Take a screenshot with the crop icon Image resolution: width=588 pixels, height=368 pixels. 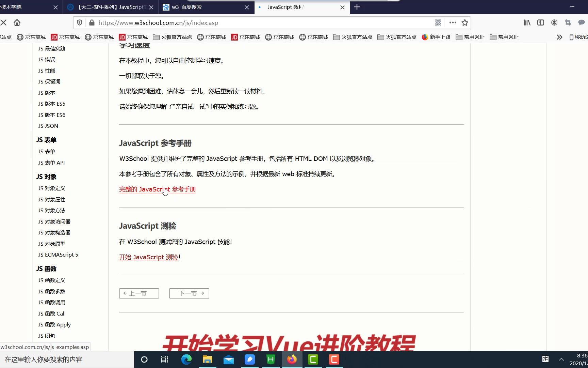click(x=568, y=22)
